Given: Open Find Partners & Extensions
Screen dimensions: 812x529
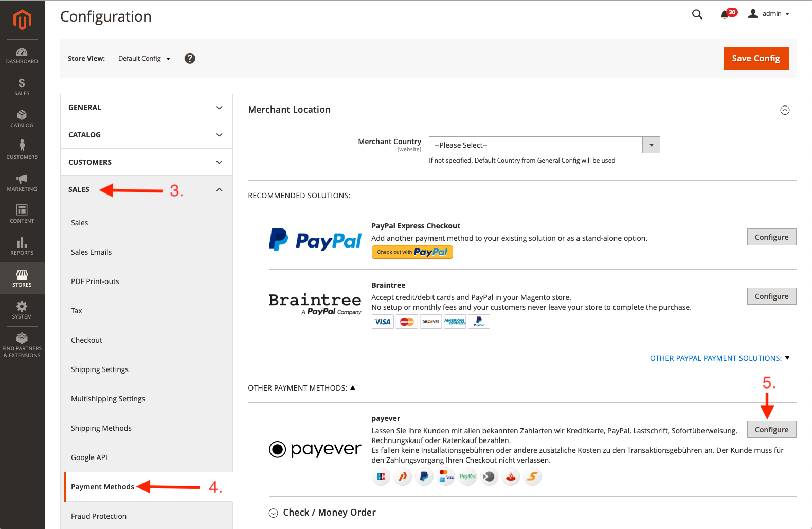Looking at the screenshot, I should (22, 346).
